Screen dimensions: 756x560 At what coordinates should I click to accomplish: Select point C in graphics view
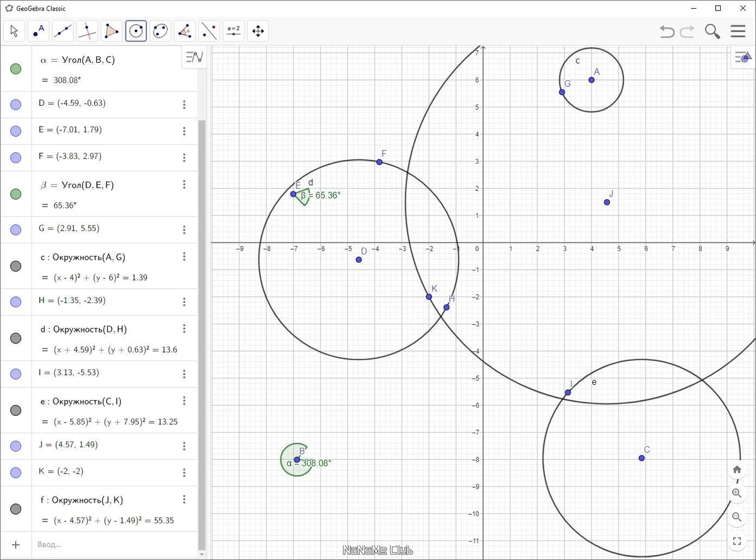click(641, 458)
